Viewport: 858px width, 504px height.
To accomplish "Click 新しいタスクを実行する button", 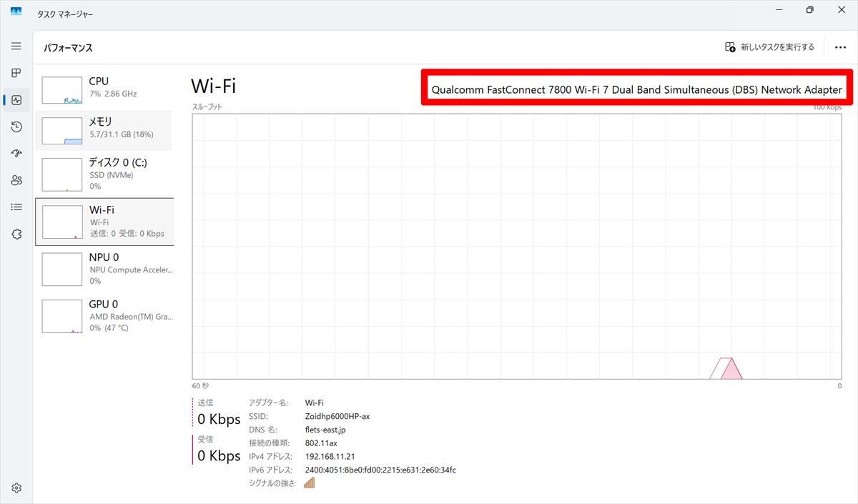I will coord(769,47).
